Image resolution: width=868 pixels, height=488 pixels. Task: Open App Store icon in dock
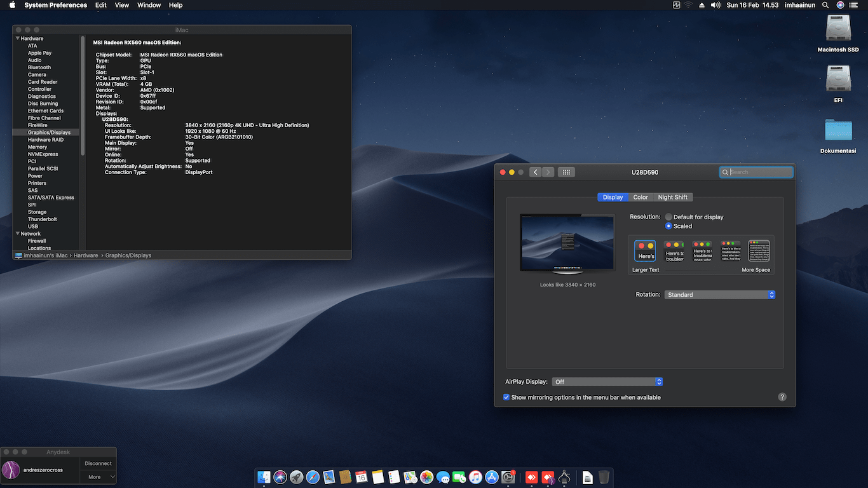click(x=492, y=477)
